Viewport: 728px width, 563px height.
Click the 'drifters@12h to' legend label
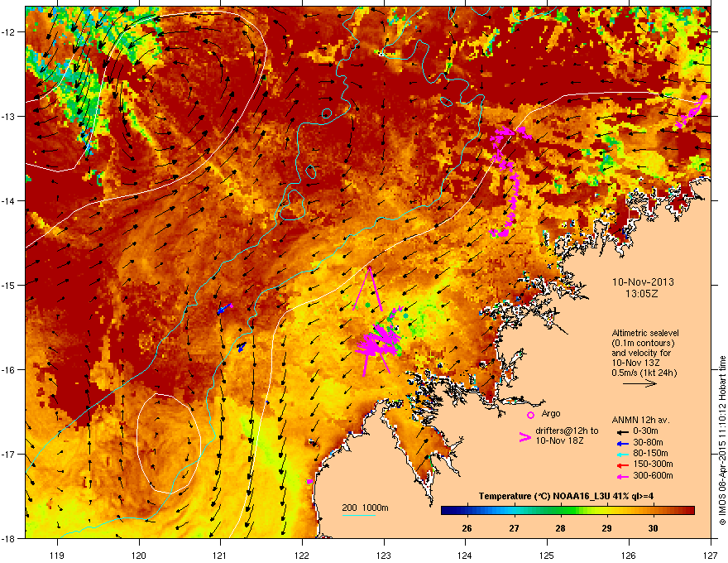(567, 431)
